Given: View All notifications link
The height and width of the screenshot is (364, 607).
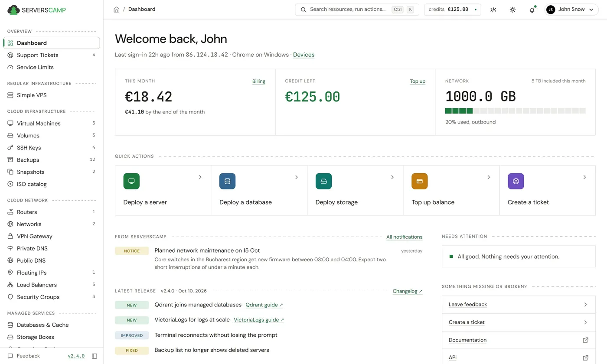Looking at the screenshot, I should click(404, 237).
